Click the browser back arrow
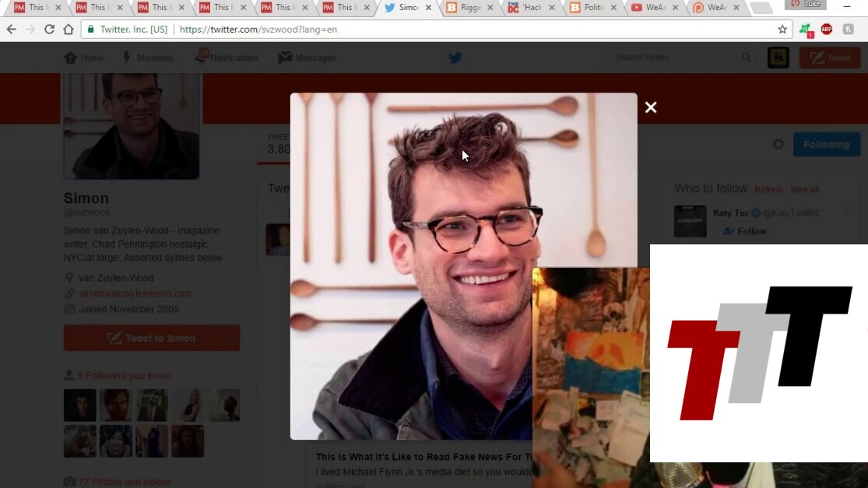This screenshot has width=868, height=488. click(x=12, y=30)
